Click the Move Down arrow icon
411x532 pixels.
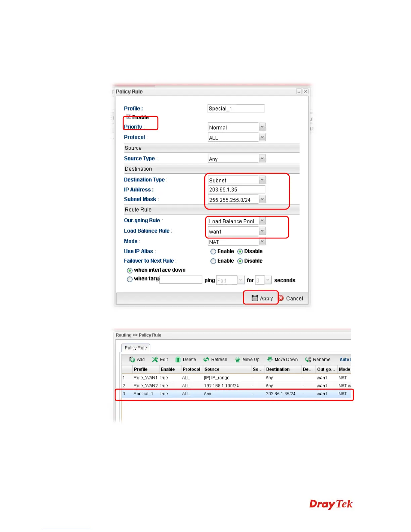[x=270, y=359]
